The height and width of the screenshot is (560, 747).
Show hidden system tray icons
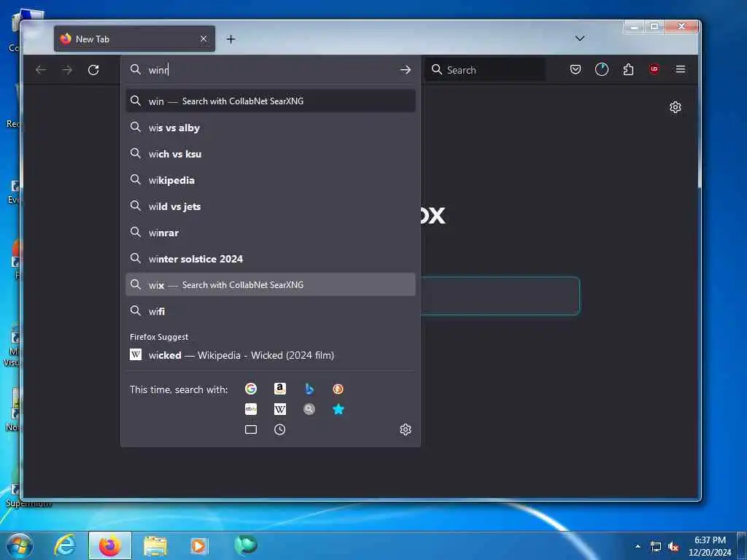[x=638, y=546]
